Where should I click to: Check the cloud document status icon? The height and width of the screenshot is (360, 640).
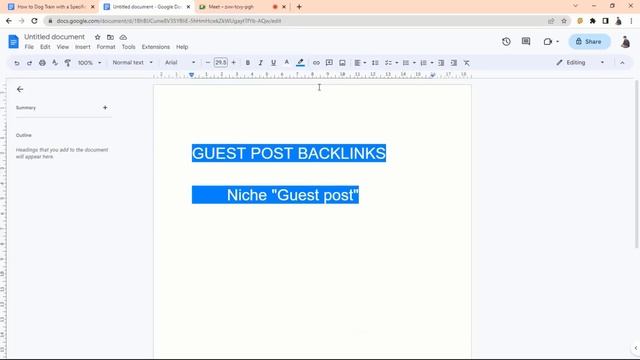point(123,37)
